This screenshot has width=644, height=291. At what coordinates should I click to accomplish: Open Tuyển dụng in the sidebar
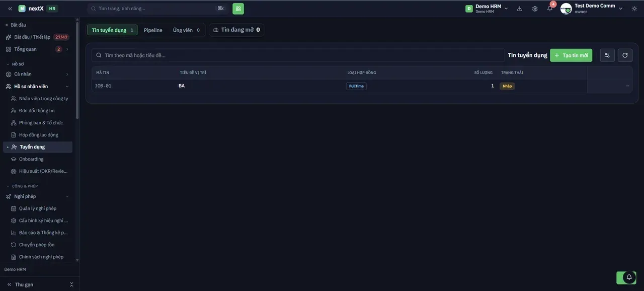(38, 147)
